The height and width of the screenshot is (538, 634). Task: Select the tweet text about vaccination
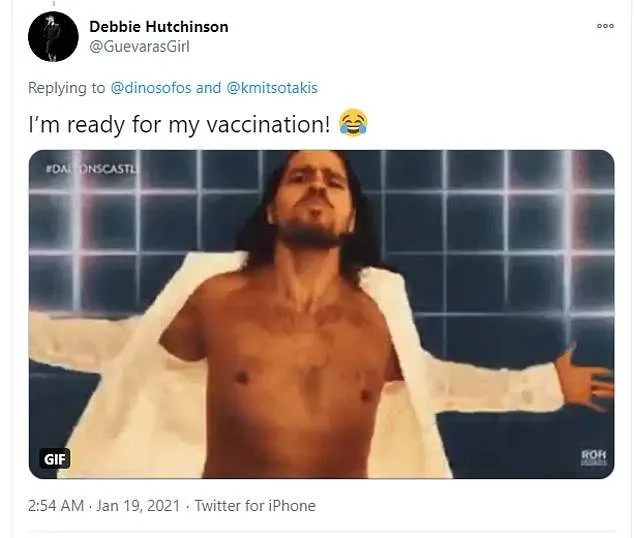[x=180, y=124]
